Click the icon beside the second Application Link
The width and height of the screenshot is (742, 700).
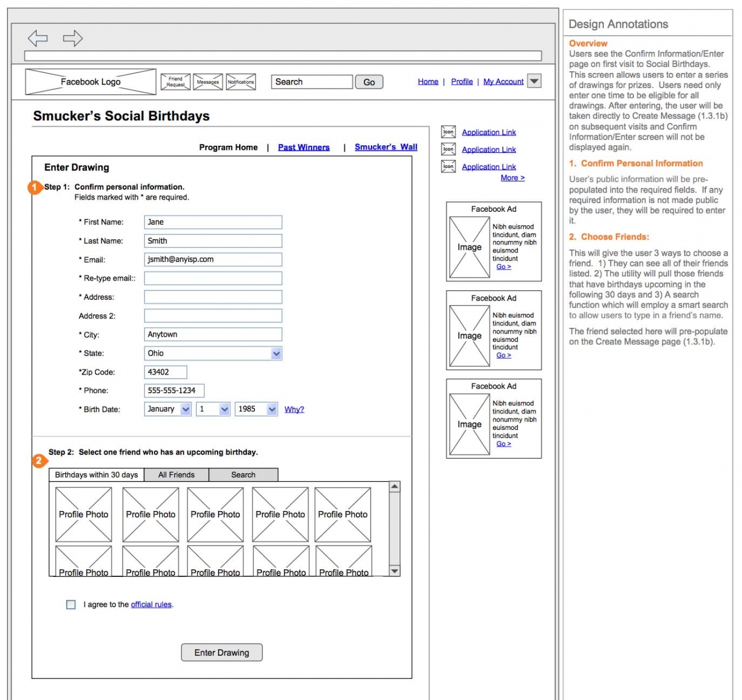448,149
